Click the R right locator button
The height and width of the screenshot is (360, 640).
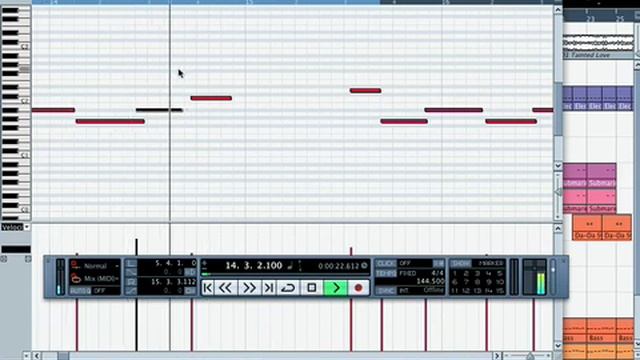point(131,282)
